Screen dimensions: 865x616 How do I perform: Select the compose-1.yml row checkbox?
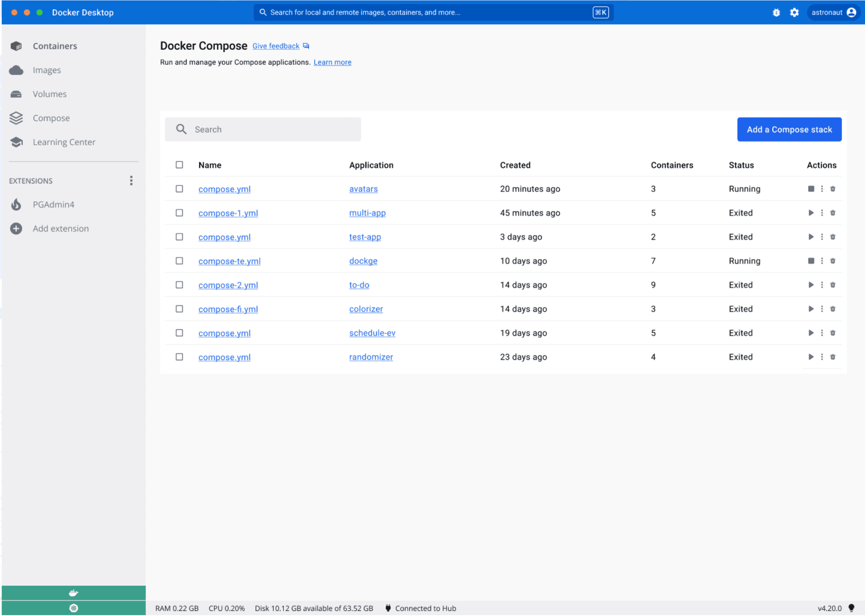[x=179, y=213]
